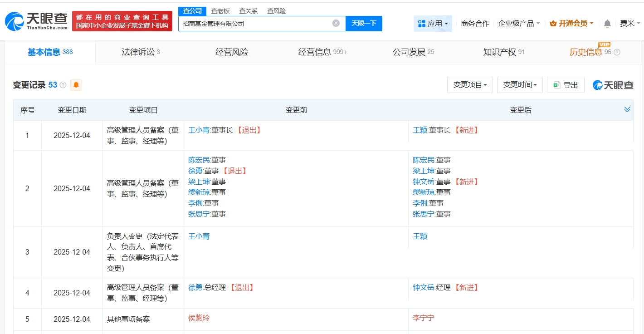Screen dimensions: 644x334
Task: Switch to the 查关系 search tab
Action: (x=249, y=11)
